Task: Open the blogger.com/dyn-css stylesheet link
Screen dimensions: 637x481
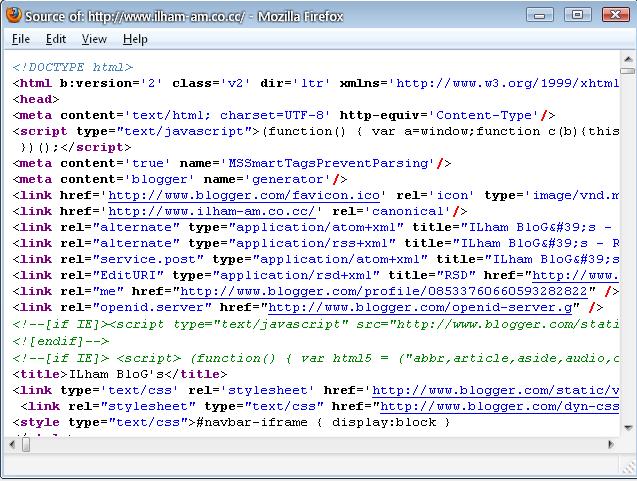Action: pos(499,406)
